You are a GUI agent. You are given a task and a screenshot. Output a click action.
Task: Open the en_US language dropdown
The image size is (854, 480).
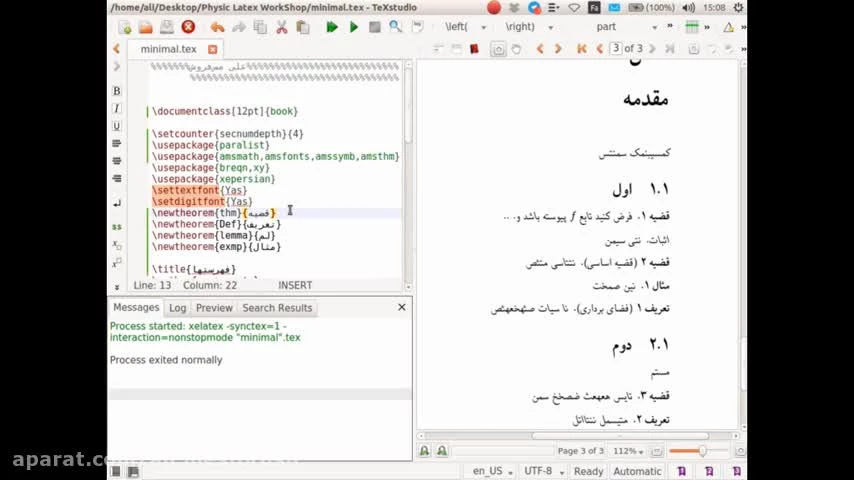493,471
